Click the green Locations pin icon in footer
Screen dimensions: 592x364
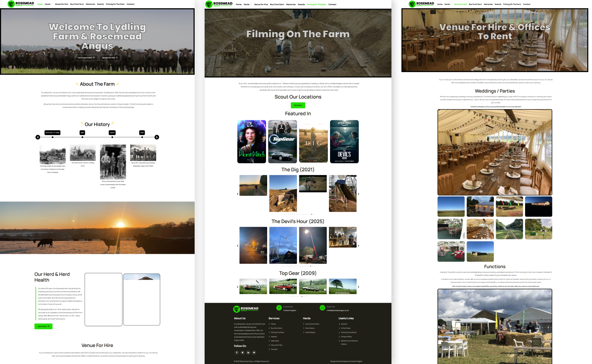(279, 308)
